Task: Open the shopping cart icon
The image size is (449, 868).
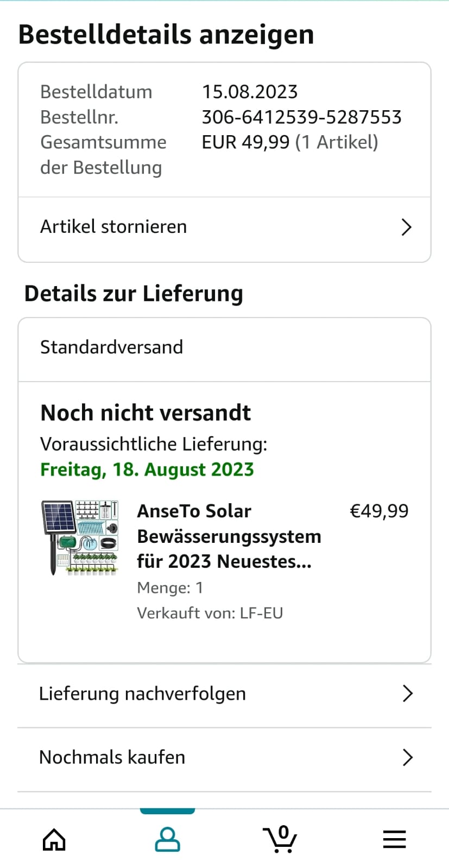Action: point(280,839)
